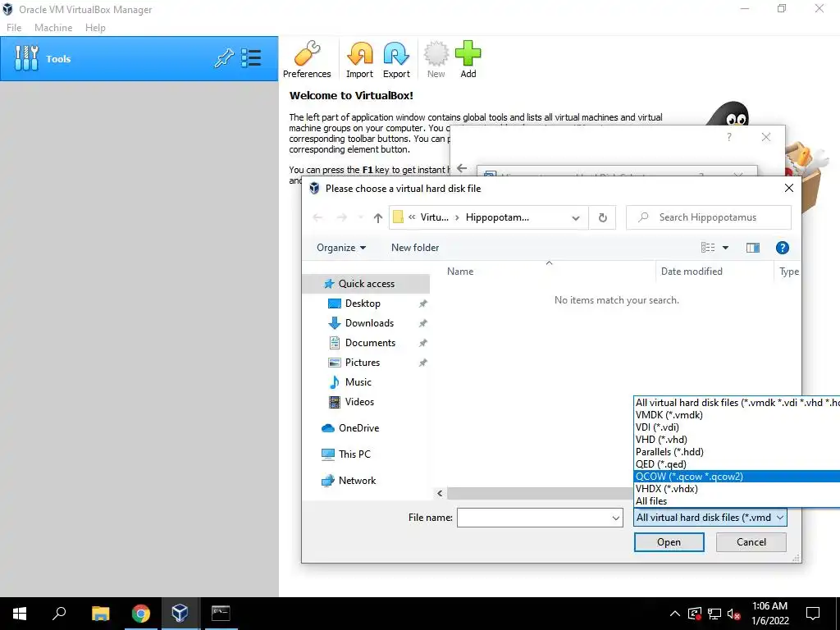Refresh the Hippopotamus folder view
The width and height of the screenshot is (840, 630).
tap(602, 217)
